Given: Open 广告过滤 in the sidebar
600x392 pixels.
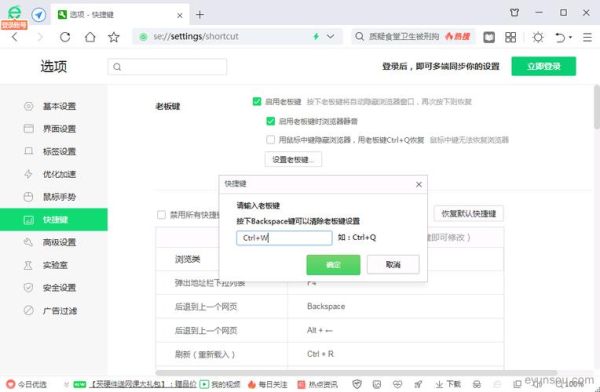Looking at the screenshot, I should pyautogui.click(x=54, y=310).
